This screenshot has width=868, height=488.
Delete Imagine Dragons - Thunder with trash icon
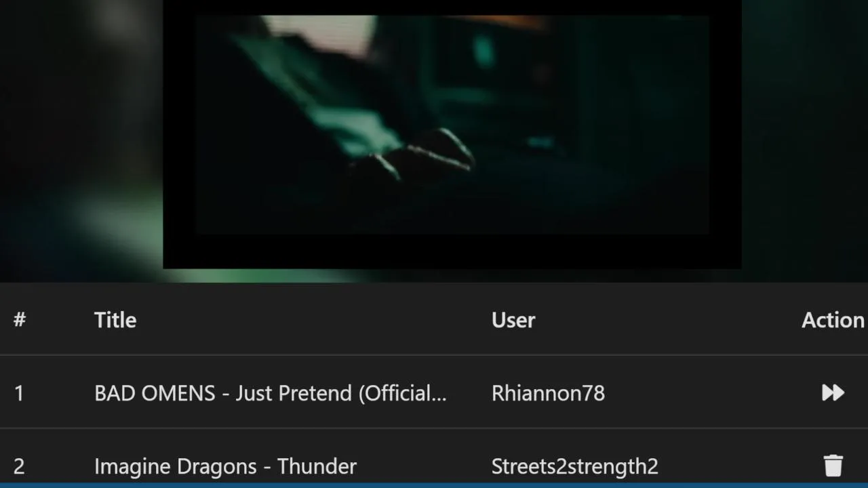tap(833, 466)
